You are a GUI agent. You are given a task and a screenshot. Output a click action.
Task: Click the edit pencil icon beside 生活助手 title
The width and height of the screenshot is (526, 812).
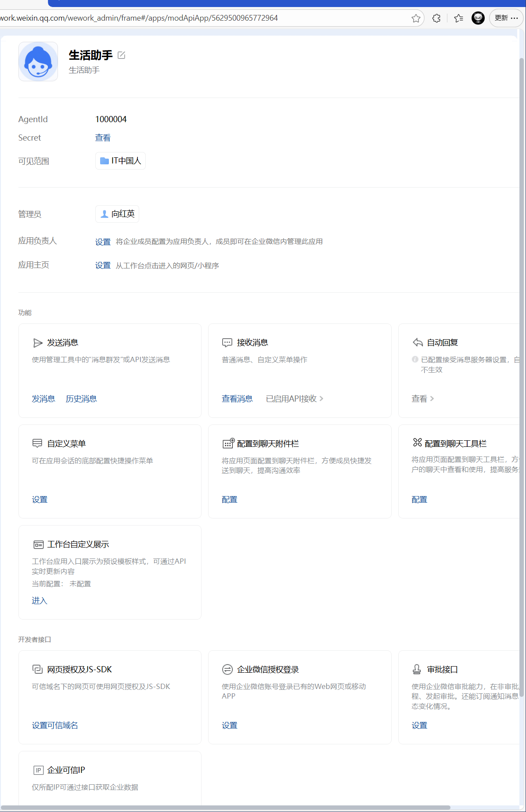(122, 55)
